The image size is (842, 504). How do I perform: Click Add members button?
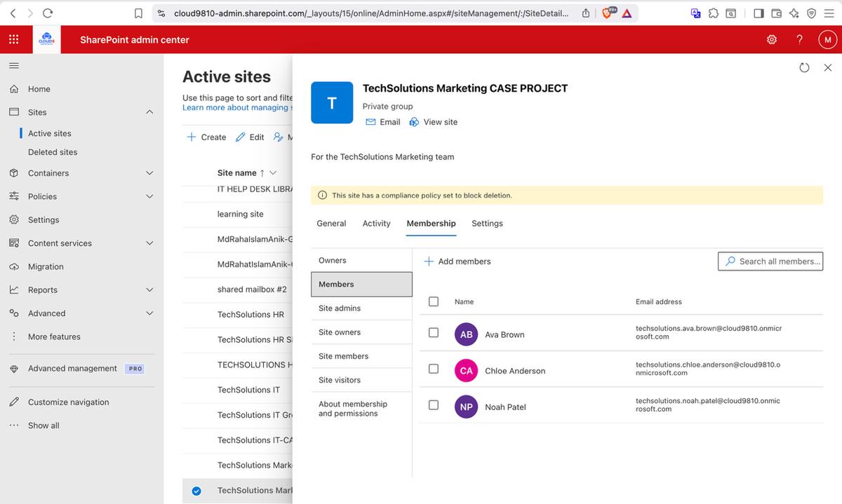click(457, 261)
